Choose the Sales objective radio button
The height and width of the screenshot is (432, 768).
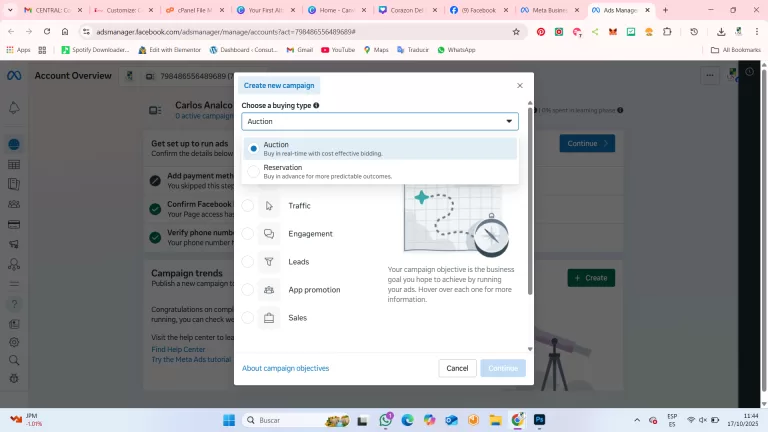coord(248,318)
